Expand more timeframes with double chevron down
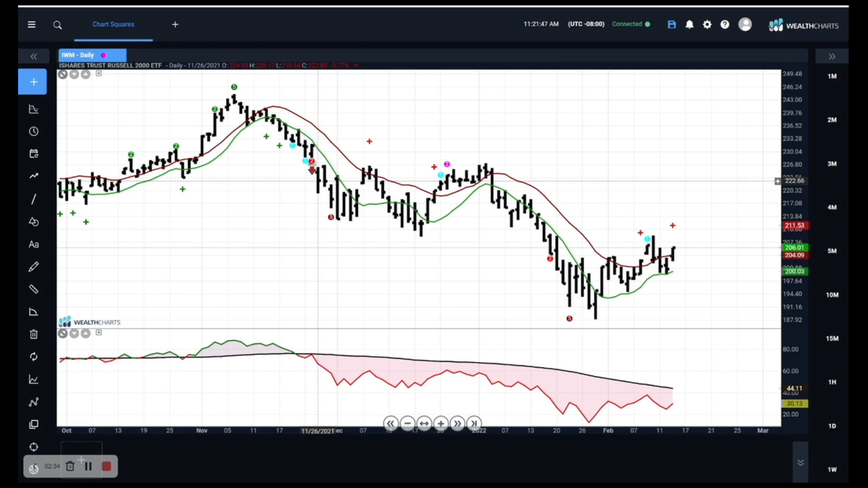This screenshot has height=488, width=868. pos(800,463)
